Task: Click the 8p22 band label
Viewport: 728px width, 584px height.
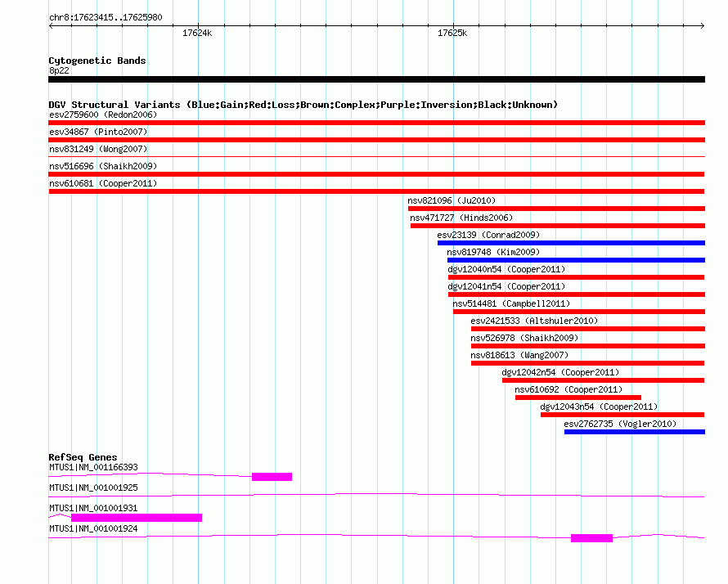Action: 59,70
